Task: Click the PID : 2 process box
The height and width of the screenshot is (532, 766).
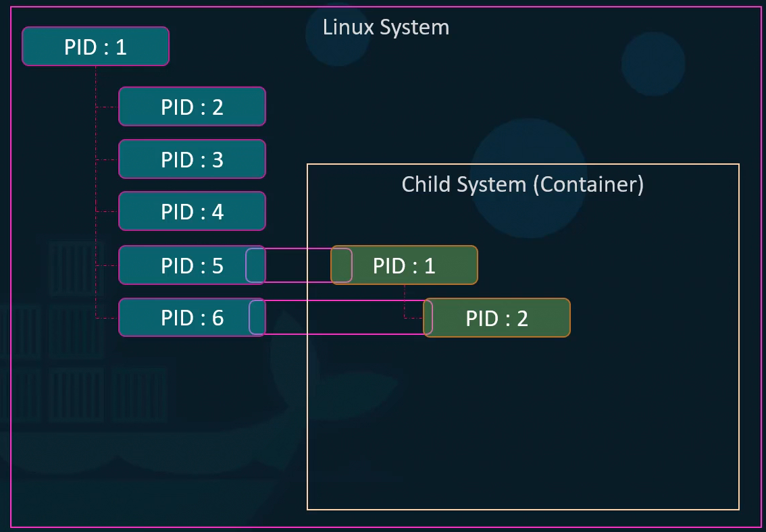Action: click(192, 106)
